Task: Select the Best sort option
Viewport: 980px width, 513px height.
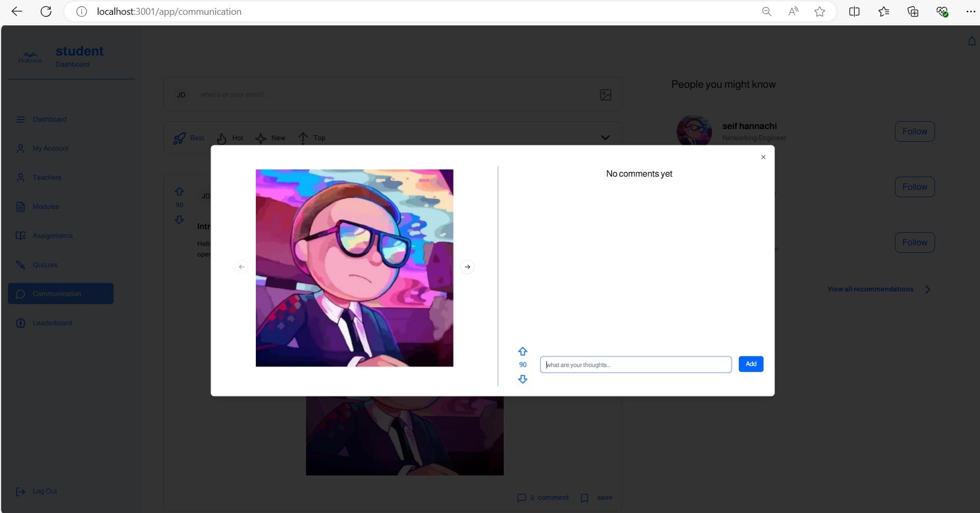Action: tap(189, 138)
